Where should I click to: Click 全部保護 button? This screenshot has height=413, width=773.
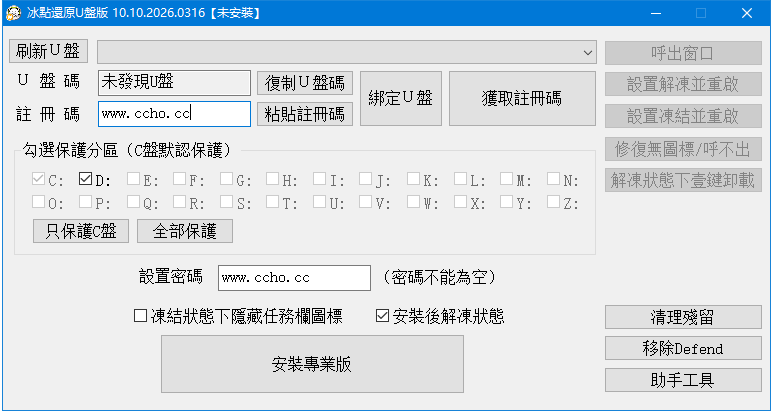(x=185, y=231)
